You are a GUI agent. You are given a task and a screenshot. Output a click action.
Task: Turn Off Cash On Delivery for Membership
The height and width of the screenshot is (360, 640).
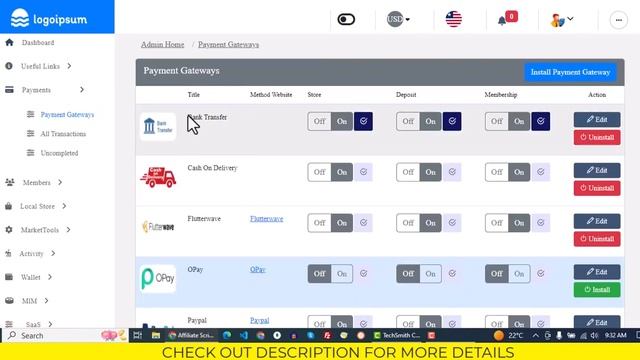click(496, 172)
